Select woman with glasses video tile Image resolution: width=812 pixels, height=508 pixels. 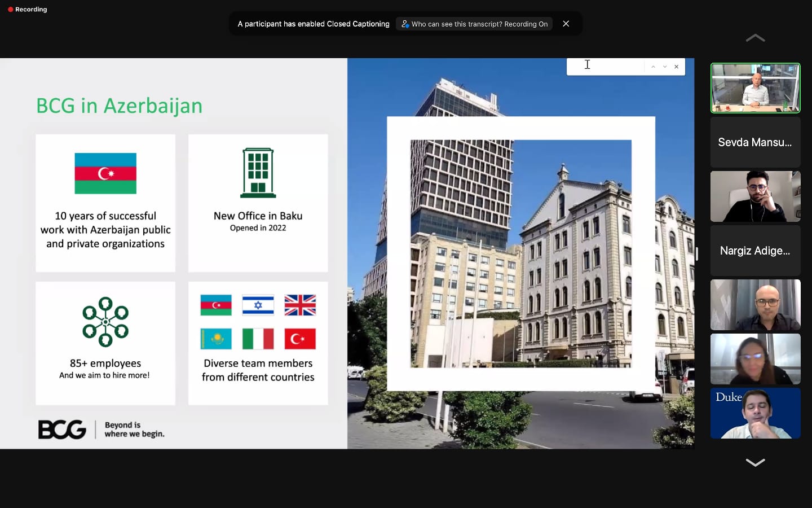click(755, 359)
